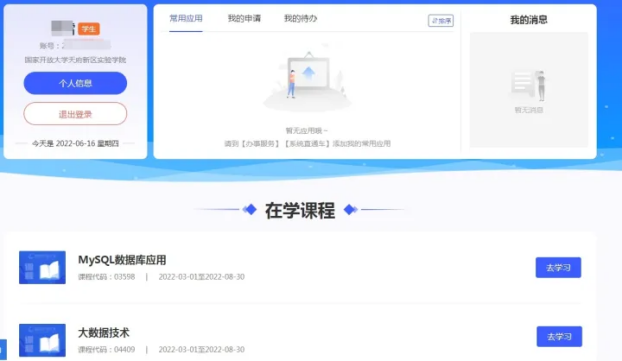
Task: Click the 暂无消息 empty message icon
Action: point(528,86)
